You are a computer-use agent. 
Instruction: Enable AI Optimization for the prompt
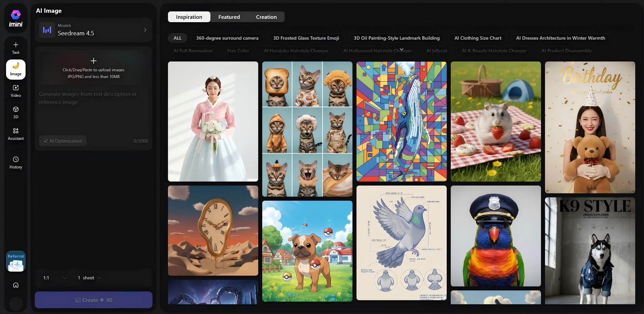click(62, 141)
